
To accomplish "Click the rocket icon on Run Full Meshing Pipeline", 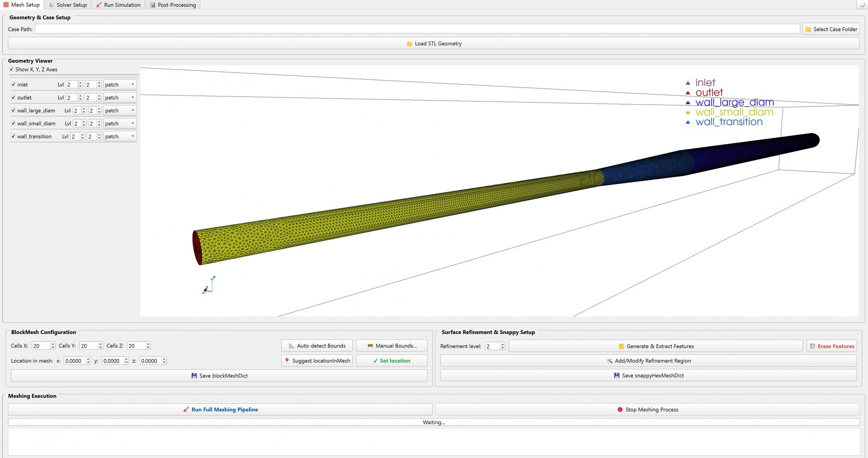I will [186, 410].
